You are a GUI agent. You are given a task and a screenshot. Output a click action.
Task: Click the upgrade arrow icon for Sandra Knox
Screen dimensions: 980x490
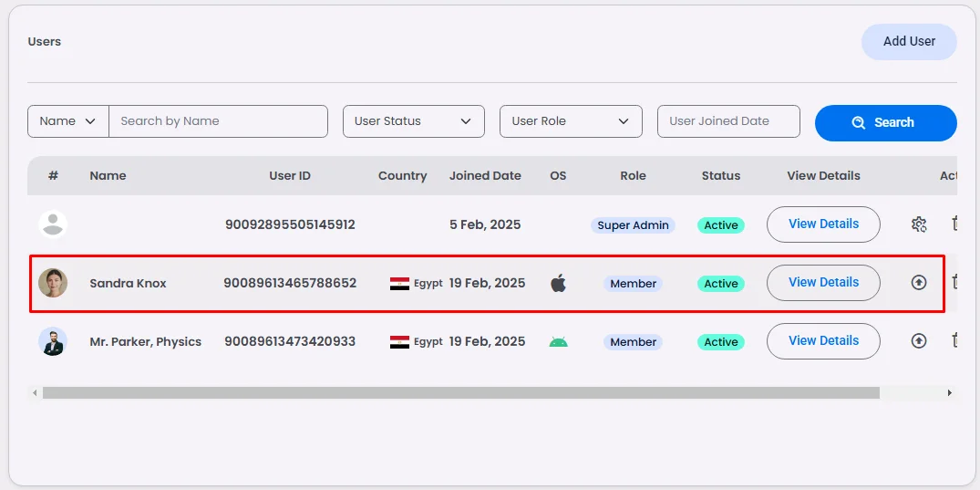coord(919,283)
